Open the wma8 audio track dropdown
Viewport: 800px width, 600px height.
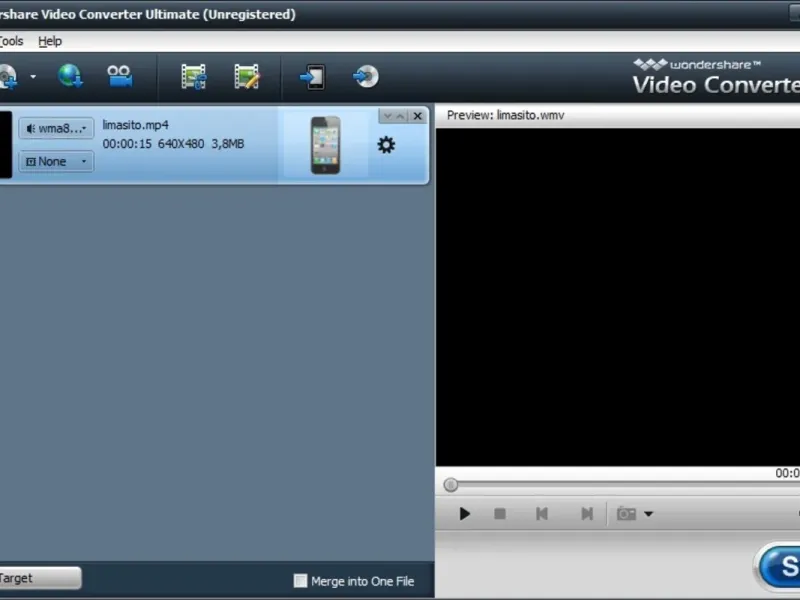tap(56, 128)
